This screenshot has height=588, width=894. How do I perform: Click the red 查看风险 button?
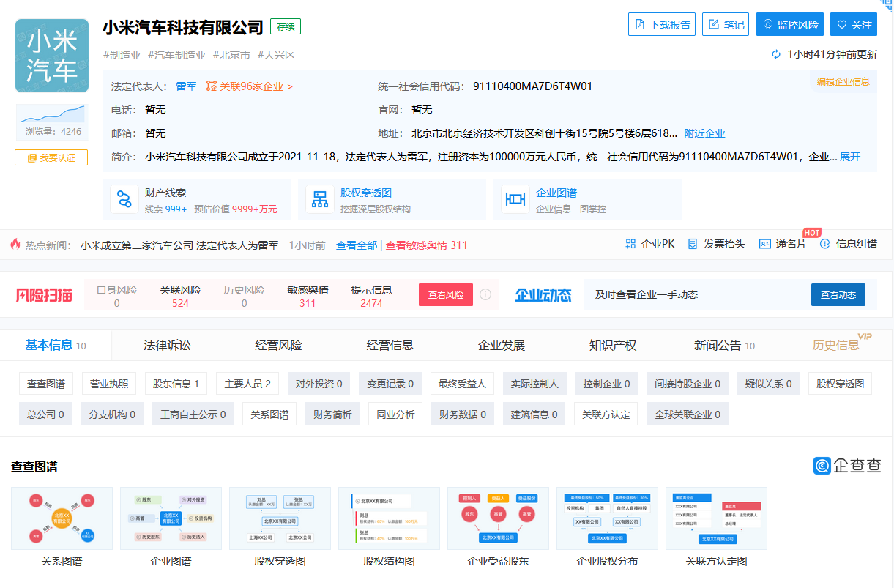[446, 294]
